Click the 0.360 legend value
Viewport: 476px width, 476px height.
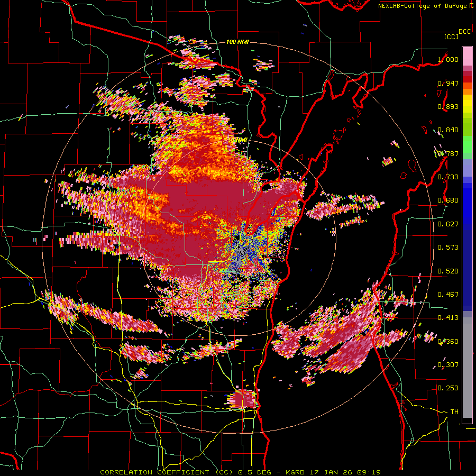click(448, 342)
